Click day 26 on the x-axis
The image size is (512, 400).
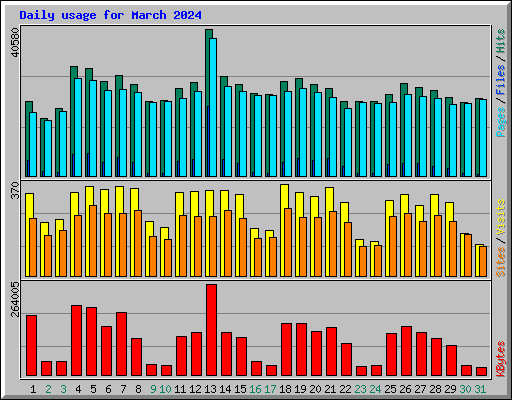pos(405,389)
